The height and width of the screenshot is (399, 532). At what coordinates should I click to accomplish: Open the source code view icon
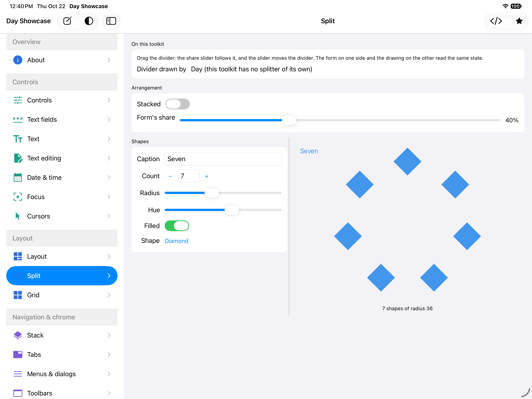[x=496, y=21]
